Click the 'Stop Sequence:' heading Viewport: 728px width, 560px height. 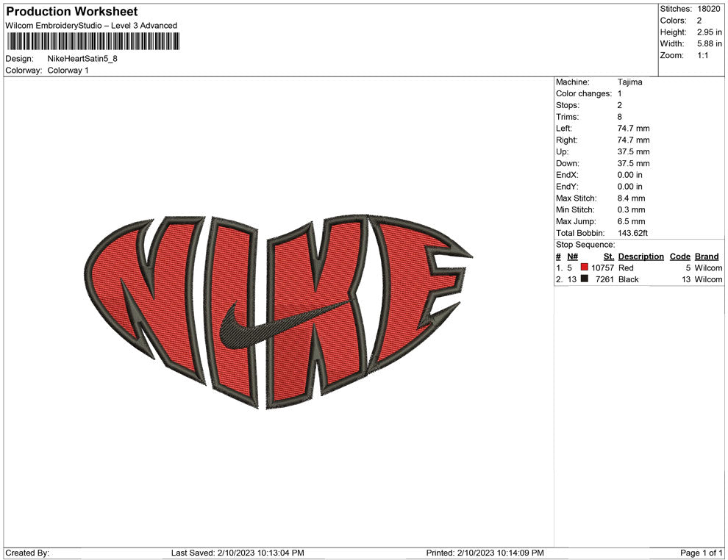pos(585,245)
